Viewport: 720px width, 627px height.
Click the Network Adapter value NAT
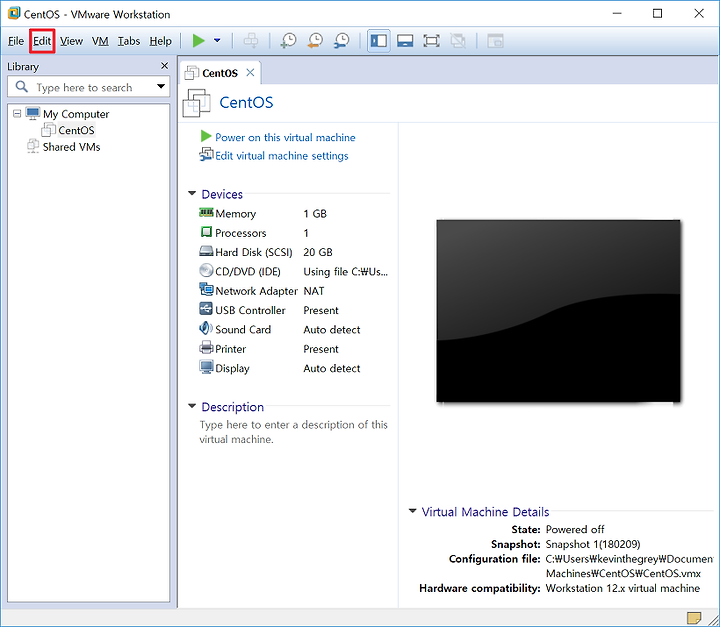coord(314,291)
